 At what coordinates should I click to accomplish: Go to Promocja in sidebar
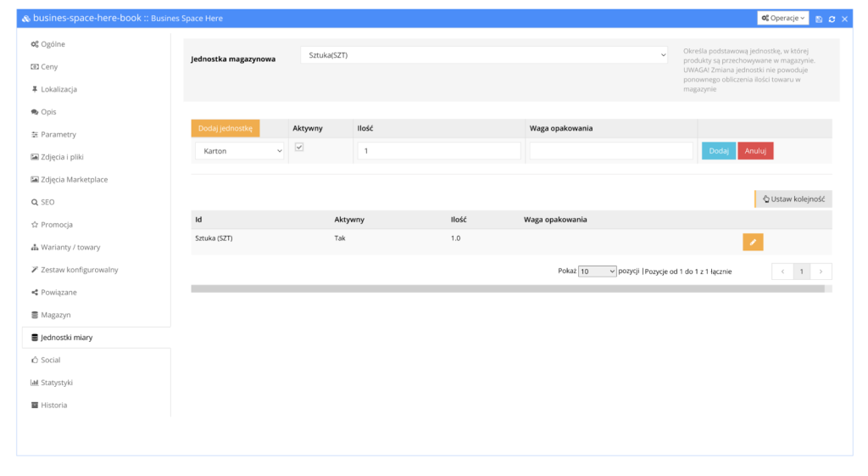pyautogui.click(x=56, y=225)
